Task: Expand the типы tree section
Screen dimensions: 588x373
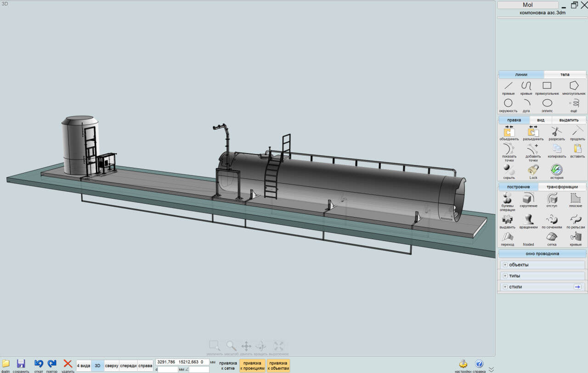Action: (x=505, y=276)
